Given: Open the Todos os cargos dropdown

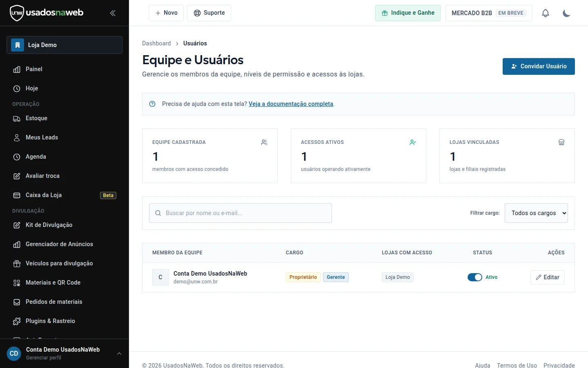Looking at the screenshot, I should pyautogui.click(x=536, y=213).
